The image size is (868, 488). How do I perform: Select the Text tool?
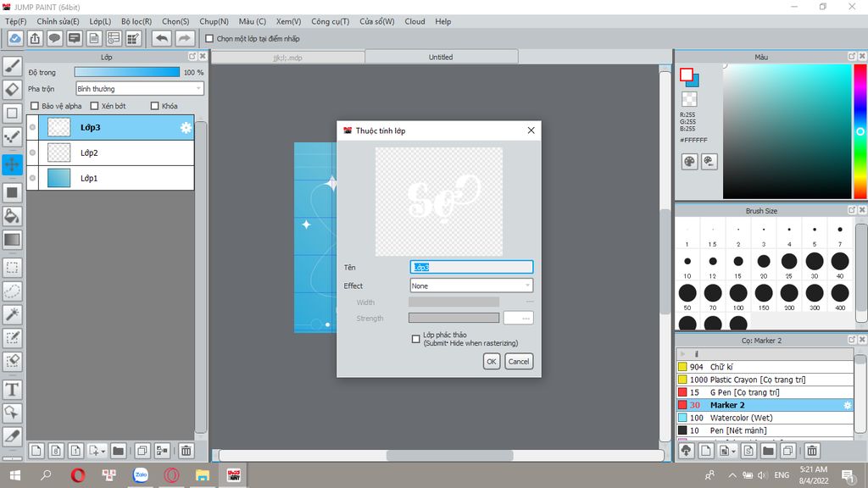coord(12,390)
